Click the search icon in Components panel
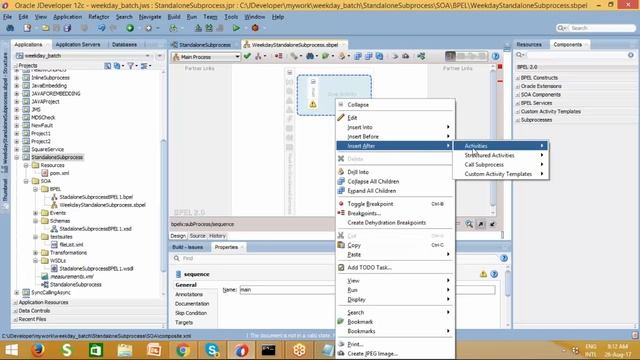Screen dimensions: 640x360 coord(520,55)
